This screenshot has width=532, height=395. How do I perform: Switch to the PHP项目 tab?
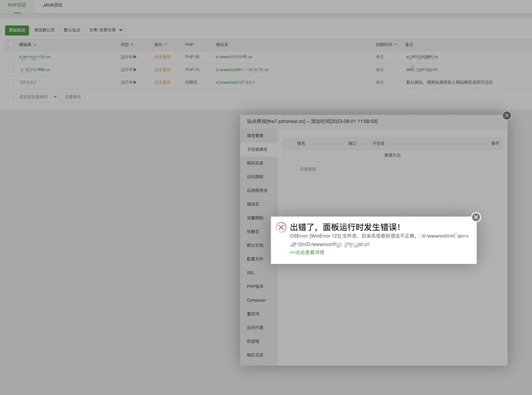(x=17, y=5)
